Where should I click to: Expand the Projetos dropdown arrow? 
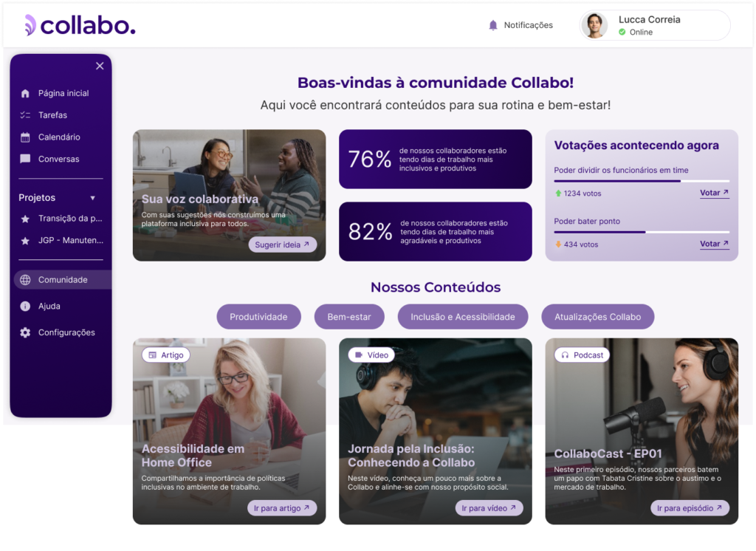pyautogui.click(x=92, y=198)
